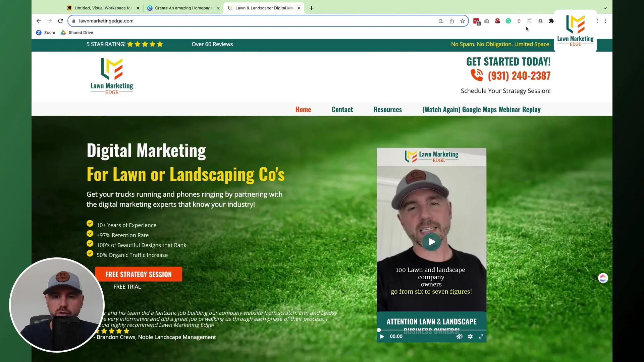Viewport: 644px width, 362px height.
Task: Click the video progress bar scrubber
Action: [x=379, y=330]
